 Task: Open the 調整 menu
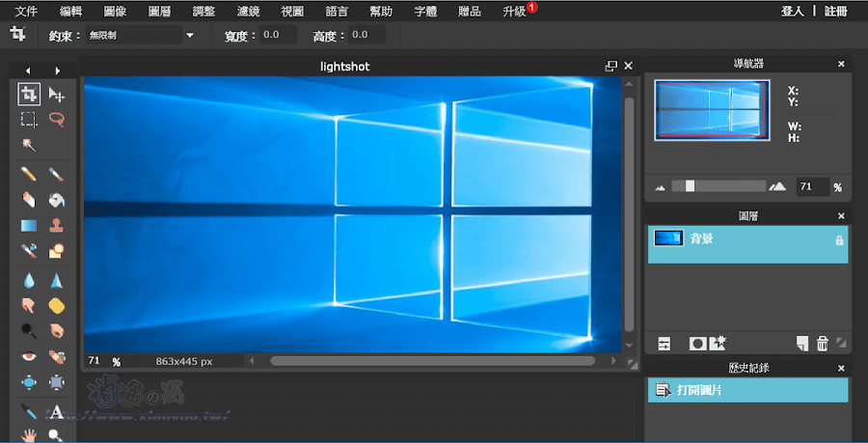(203, 11)
